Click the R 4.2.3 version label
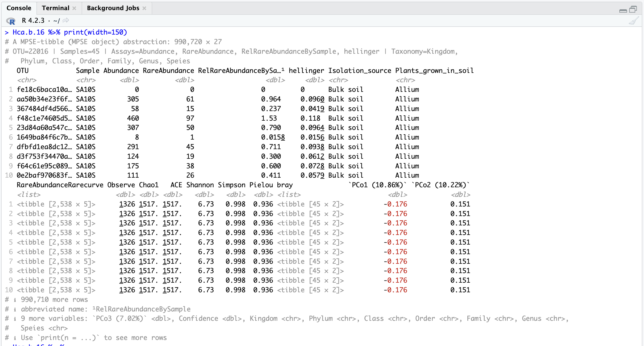 pyautogui.click(x=33, y=20)
